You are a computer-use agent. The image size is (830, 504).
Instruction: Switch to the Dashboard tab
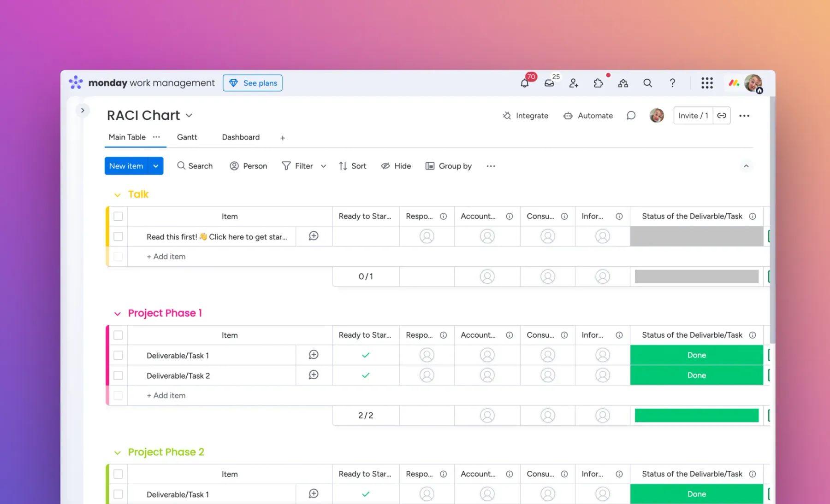click(x=241, y=137)
